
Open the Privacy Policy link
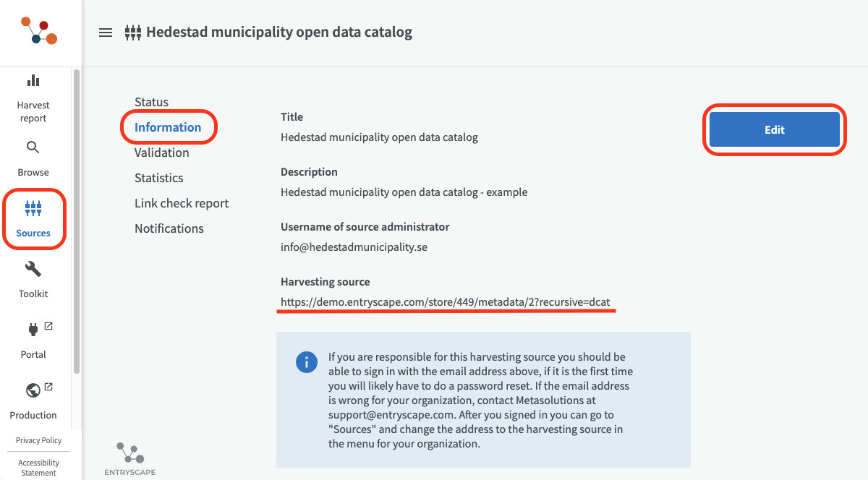[39, 440]
